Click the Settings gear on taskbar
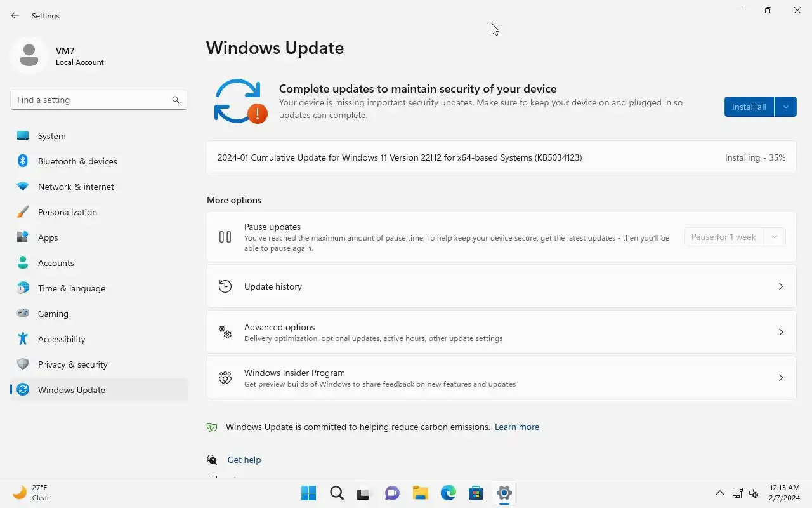The width and height of the screenshot is (812, 508). [504, 493]
